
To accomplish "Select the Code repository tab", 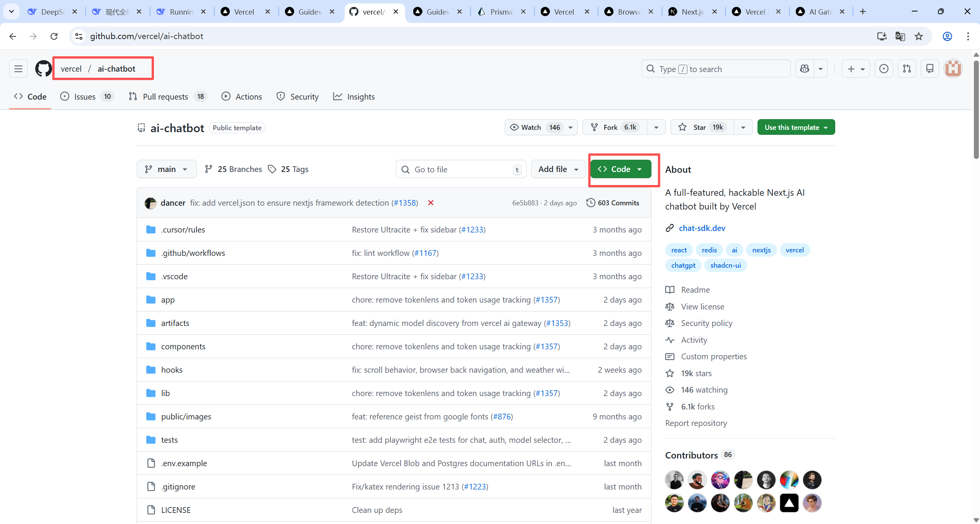I will 30,97.
